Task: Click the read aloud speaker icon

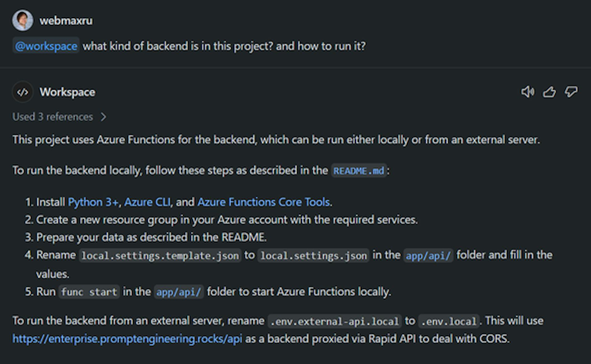Action: 528,92
